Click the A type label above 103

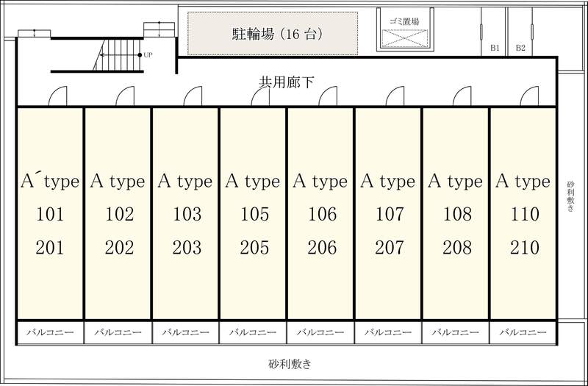coord(185,182)
